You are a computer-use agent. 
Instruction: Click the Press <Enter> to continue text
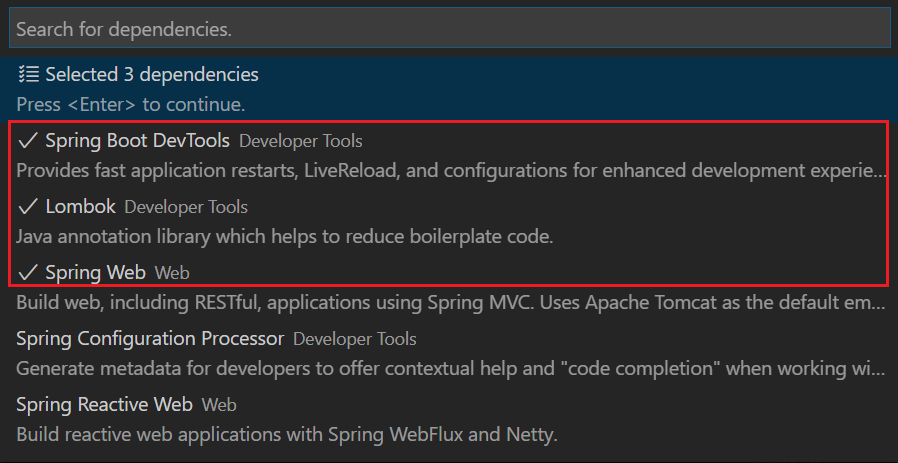131,104
